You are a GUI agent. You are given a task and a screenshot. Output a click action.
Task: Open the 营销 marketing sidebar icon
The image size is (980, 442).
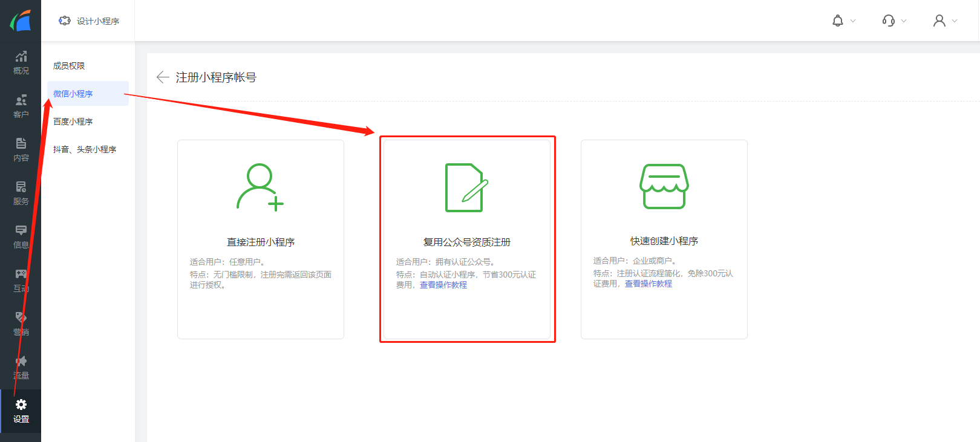click(x=21, y=324)
